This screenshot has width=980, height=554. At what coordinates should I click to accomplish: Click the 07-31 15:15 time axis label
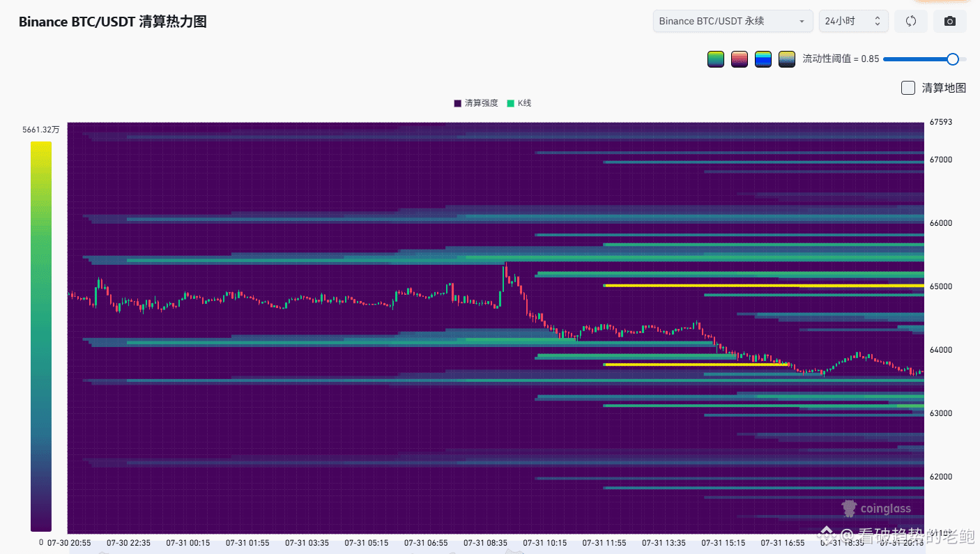723,542
